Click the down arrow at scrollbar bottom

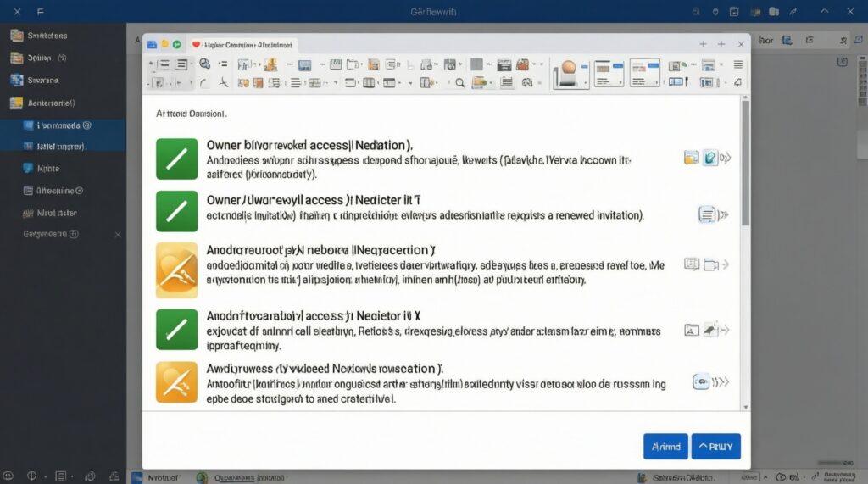click(x=746, y=406)
